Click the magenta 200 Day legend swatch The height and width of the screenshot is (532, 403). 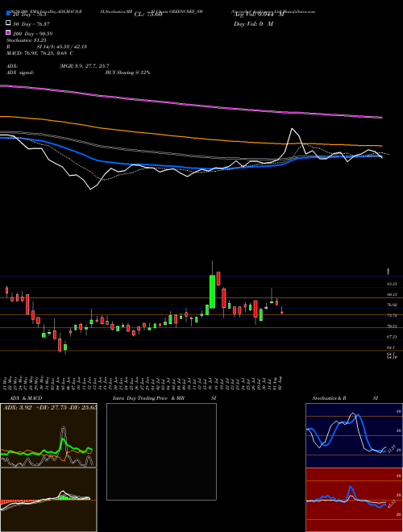pyautogui.click(x=9, y=32)
